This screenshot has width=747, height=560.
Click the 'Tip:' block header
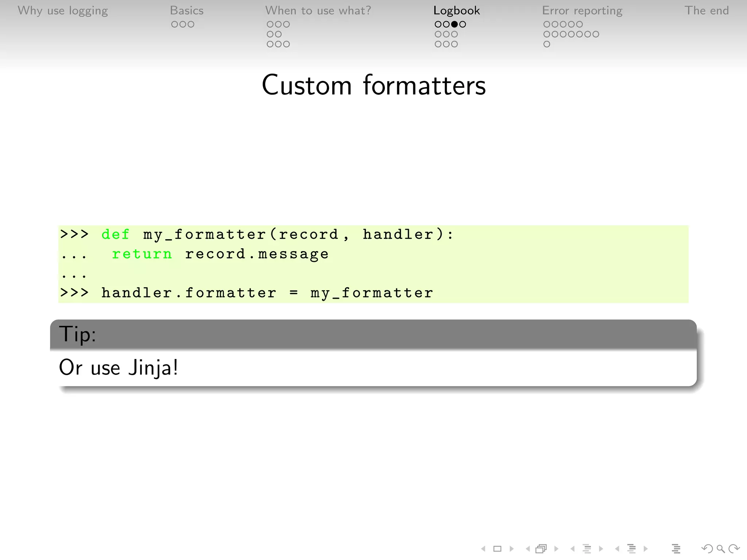[373, 334]
